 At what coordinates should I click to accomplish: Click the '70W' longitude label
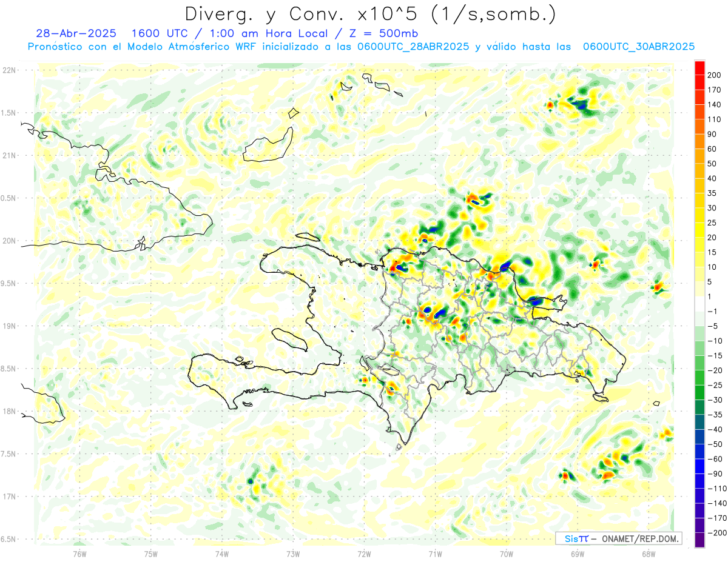click(x=507, y=554)
